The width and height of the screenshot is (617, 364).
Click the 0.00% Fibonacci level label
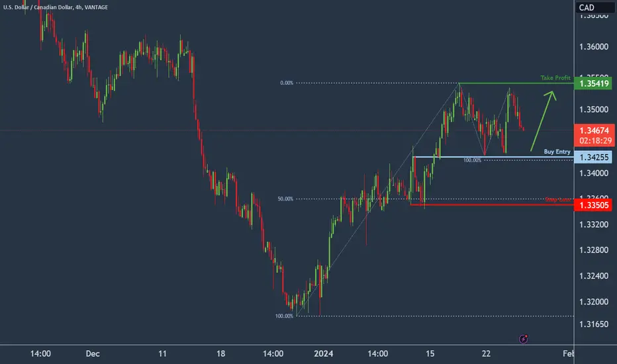(x=287, y=83)
